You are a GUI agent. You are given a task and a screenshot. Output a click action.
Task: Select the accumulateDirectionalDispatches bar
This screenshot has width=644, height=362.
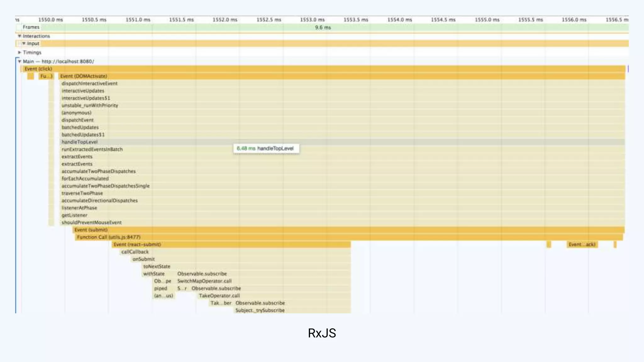coord(342,200)
